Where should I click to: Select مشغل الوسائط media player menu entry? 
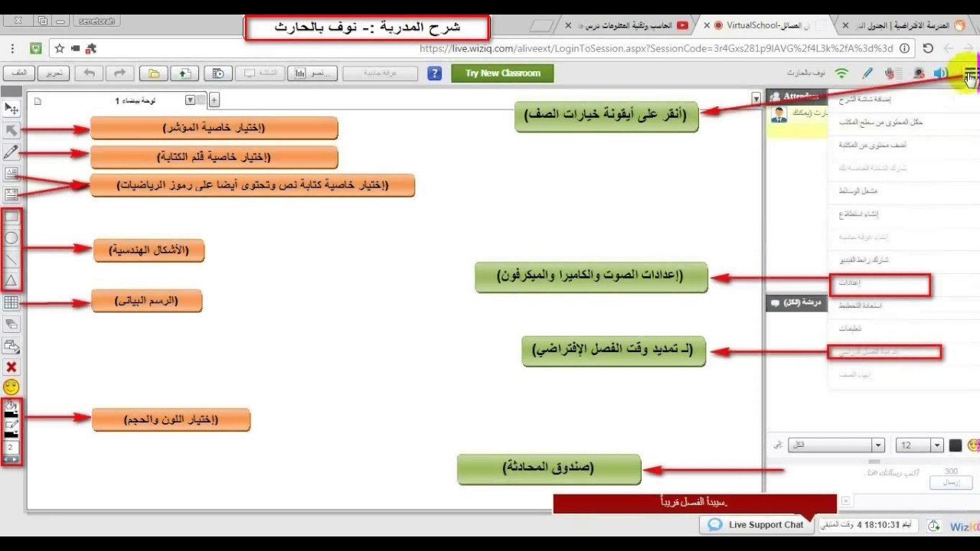[857, 191]
